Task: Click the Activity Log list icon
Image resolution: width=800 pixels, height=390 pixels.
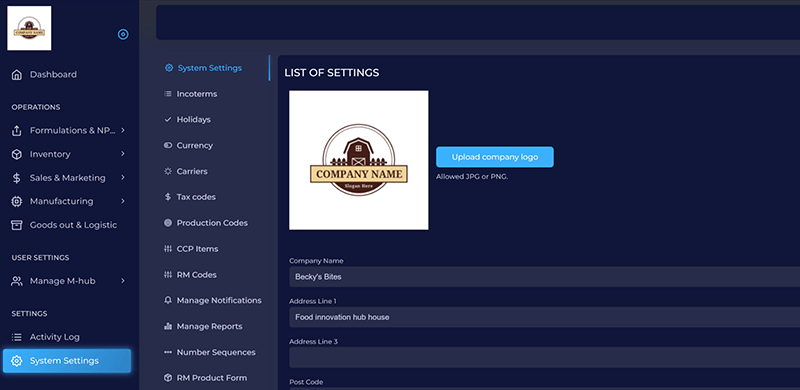Action: coord(17,337)
